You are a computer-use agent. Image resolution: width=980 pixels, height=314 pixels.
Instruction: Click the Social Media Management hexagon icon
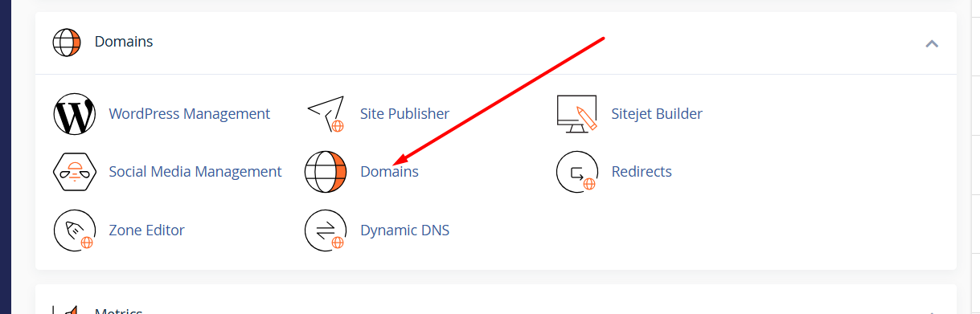point(74,172)
